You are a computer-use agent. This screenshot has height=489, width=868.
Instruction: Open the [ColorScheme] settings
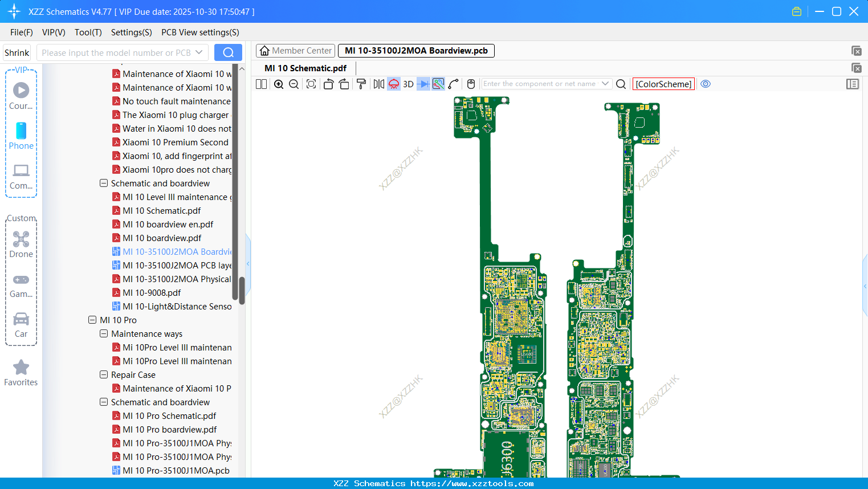663,84
